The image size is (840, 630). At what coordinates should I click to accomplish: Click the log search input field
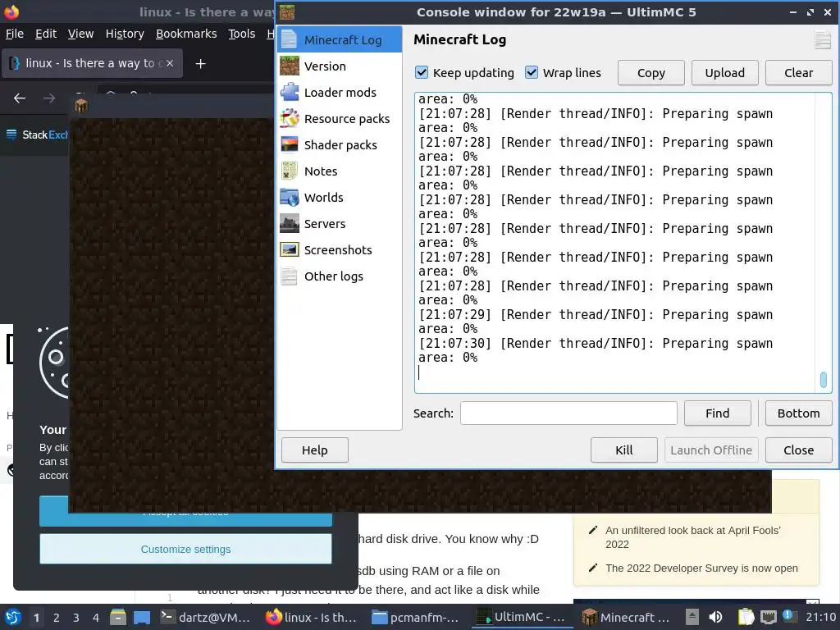(568, 413)
